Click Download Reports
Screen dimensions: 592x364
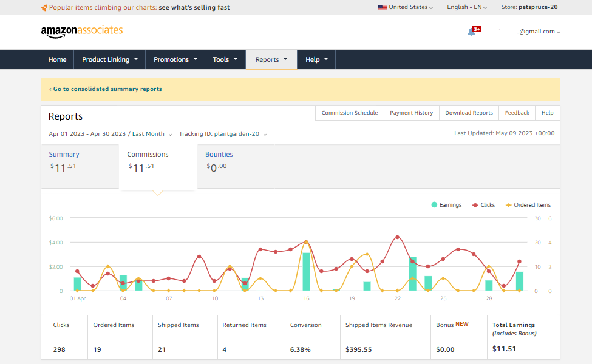pyautogui.click(x=469, y=113)
